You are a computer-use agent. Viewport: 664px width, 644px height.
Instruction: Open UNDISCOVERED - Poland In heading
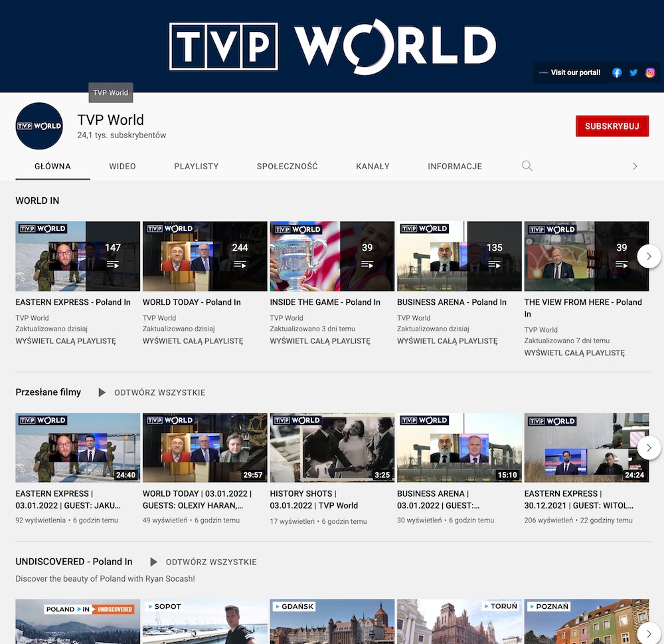(x=74, y=562)
